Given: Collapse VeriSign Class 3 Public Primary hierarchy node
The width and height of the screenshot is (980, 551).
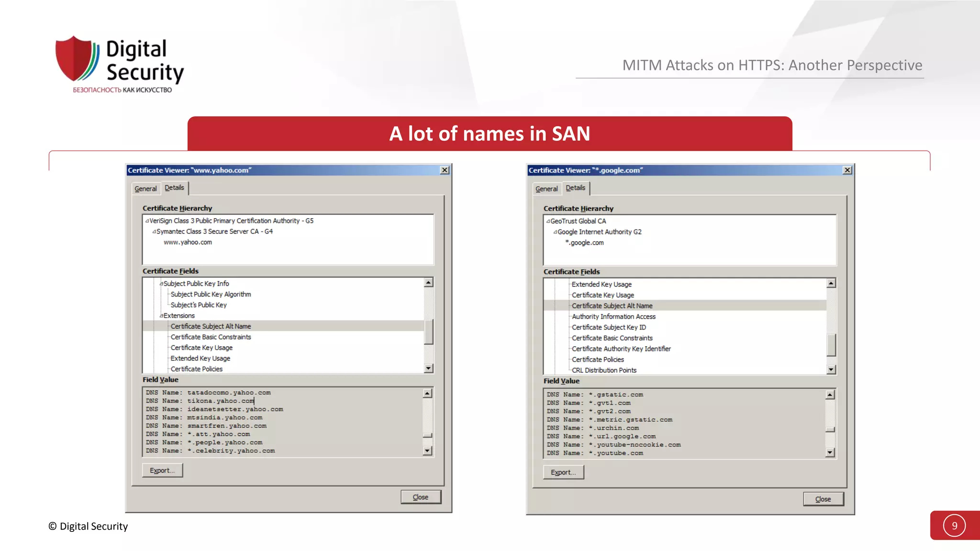Looking at the screenshot, I should click(x=147, y=221).
